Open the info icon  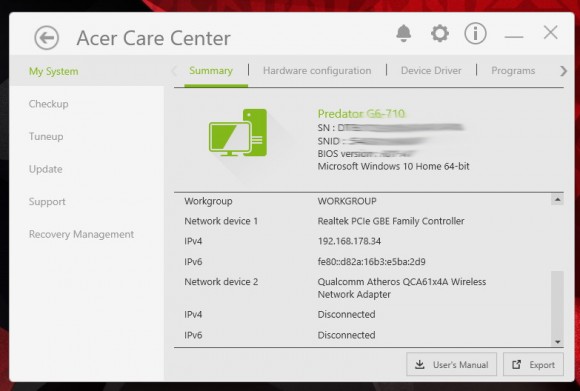pos(475,34)
